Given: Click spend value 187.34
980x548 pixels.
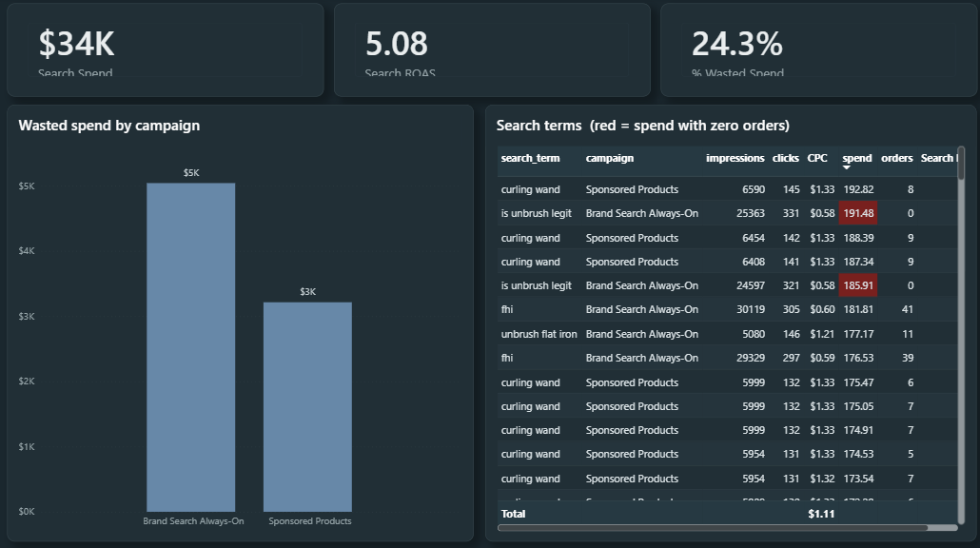Looking at the screenshot, I should [858, 262].
